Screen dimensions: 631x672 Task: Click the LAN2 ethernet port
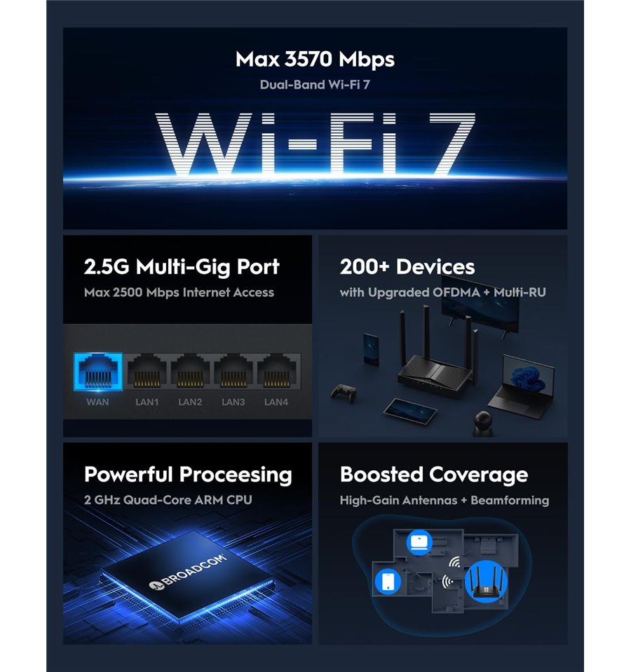click(x=190, y=371)
